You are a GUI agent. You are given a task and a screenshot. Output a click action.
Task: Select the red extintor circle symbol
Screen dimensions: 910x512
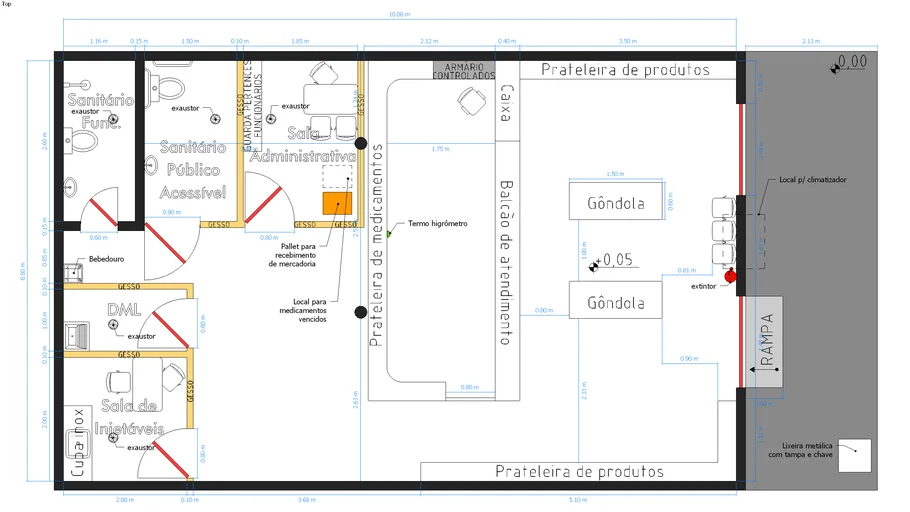click(x=730, y=276)
